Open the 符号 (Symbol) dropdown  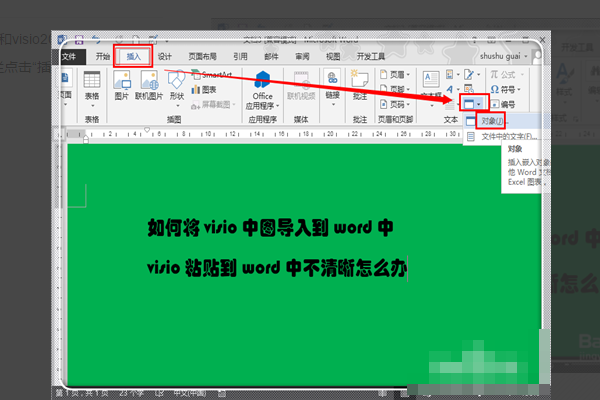click(x=505, y=90)
